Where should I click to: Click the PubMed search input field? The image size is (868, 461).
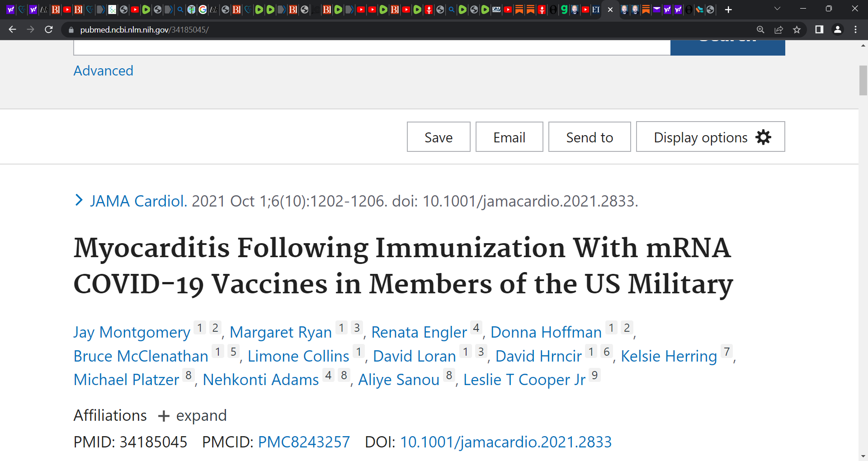[x=372, y=47]
